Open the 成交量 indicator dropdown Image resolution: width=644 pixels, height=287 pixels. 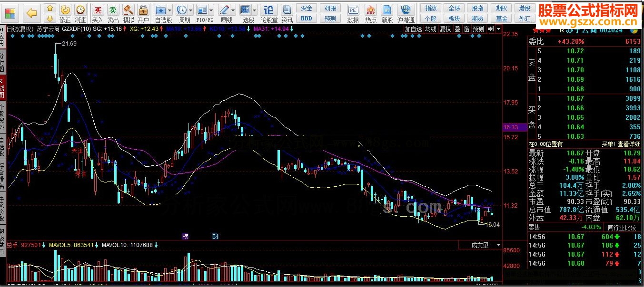498,245
